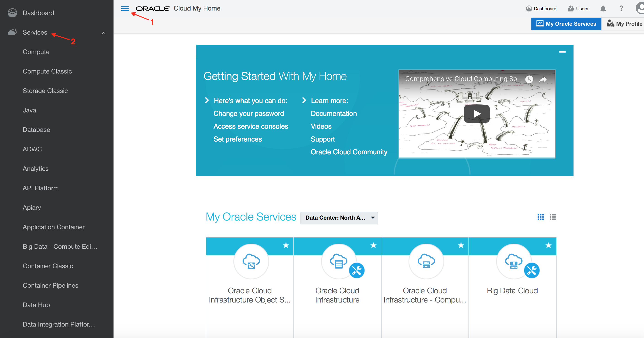Open the user account avatar menu
644x338 pixels.
[x=640, y=8]
